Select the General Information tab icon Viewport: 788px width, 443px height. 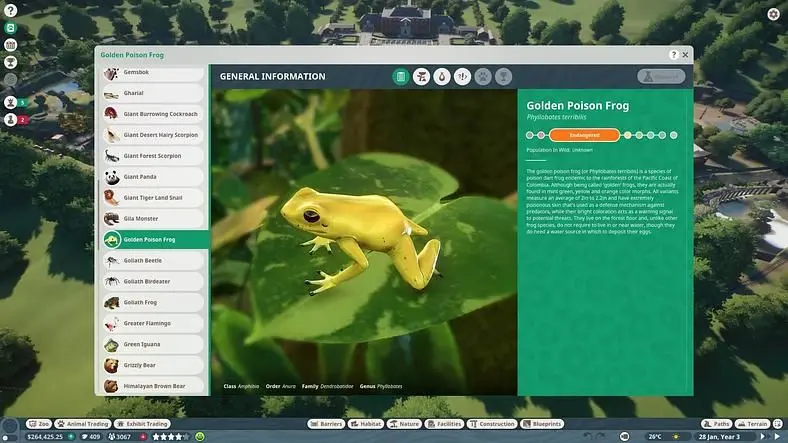tap(401, 77)
